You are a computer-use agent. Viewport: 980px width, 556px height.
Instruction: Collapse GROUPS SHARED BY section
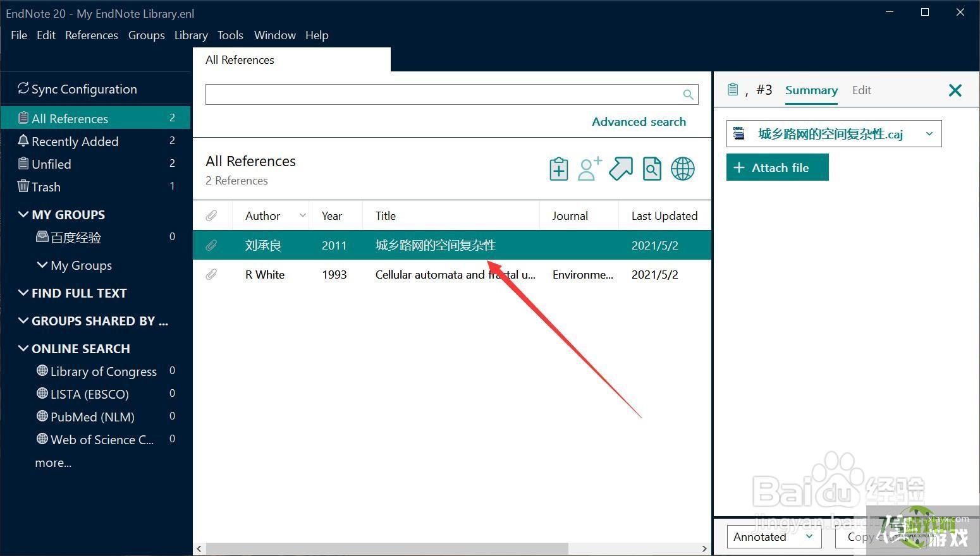[x=23, y=320]
